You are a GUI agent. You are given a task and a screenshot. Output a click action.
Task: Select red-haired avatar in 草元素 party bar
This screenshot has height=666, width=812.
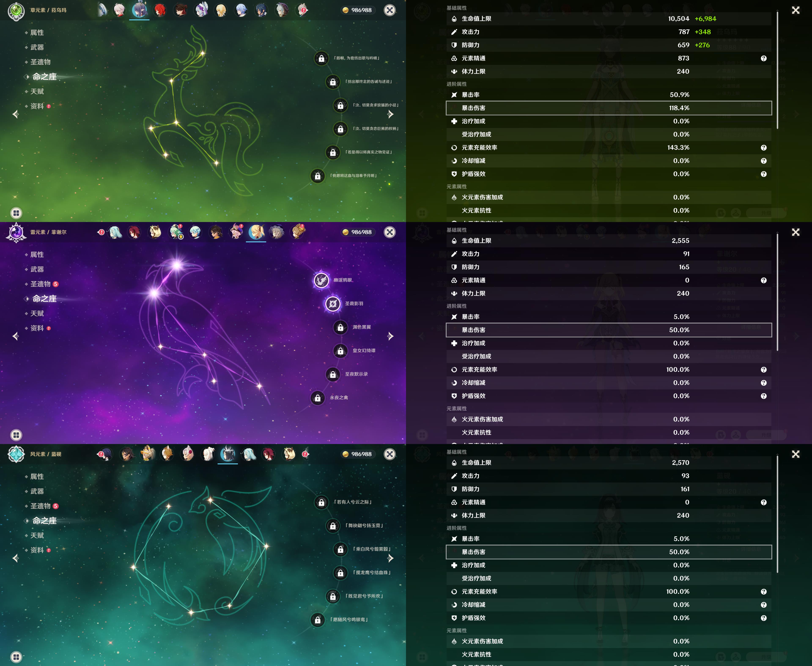tap(160, 10)
